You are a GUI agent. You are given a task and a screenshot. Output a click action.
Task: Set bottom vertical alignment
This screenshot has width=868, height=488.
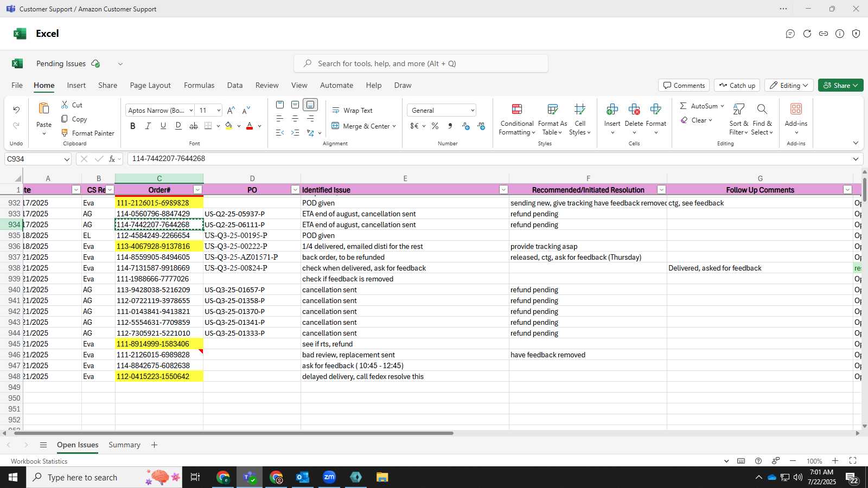click(310, 105)
